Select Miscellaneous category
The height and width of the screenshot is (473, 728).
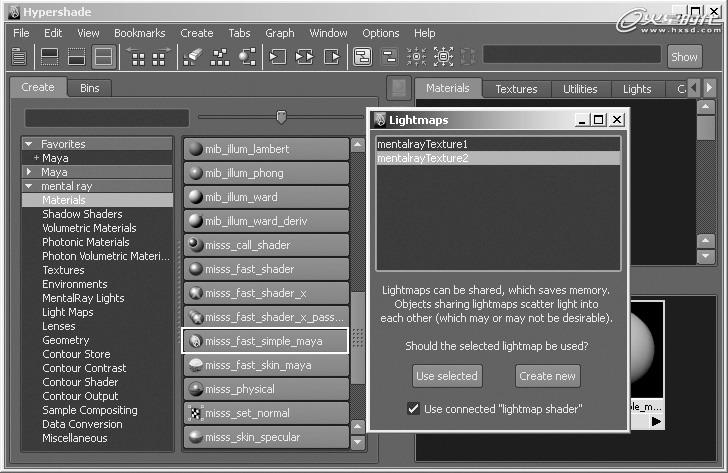pos(75,438)
